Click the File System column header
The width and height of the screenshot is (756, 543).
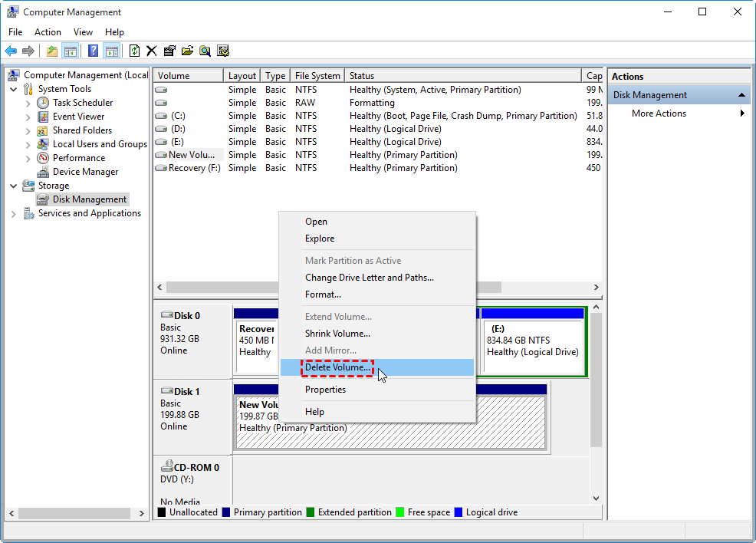pos(317,76)
